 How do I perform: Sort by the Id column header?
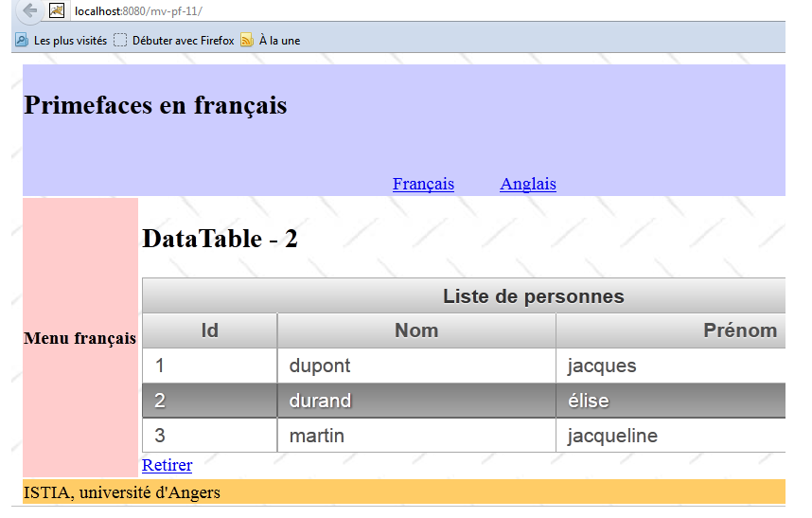[209, 330]
